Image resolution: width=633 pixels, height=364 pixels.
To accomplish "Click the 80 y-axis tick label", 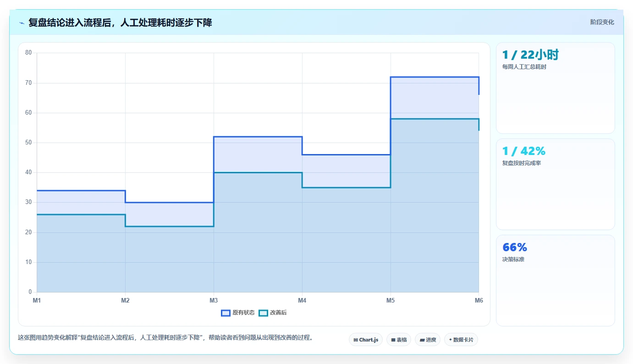I will pyautogui.click(x=28, y=53).
